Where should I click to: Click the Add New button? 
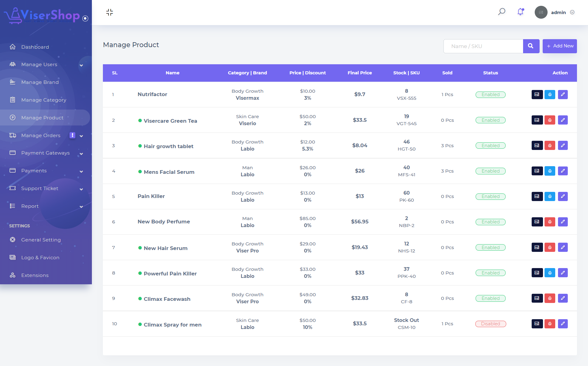560,46
